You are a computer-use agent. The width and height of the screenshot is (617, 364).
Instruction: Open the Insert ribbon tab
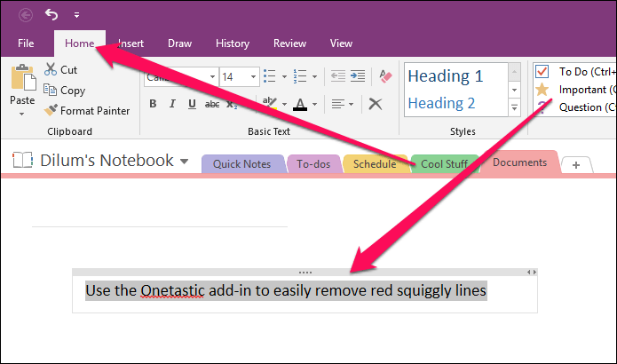pyautogui.click(x=131, y=44)
